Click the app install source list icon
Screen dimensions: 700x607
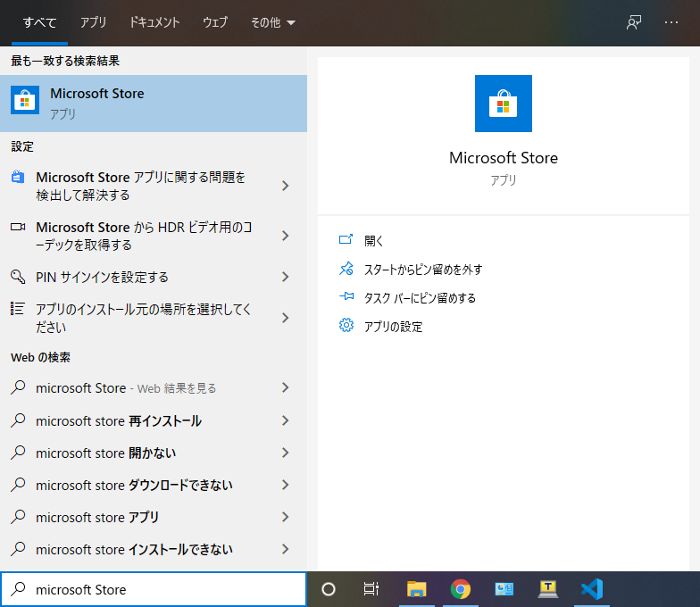tap(18, 309)
